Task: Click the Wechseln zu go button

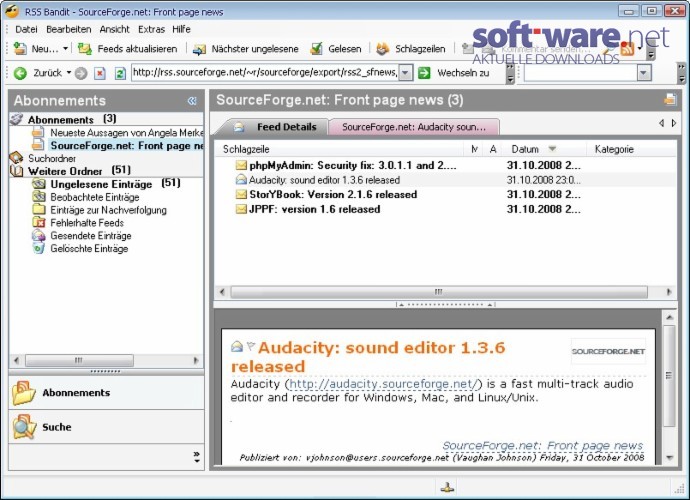Action: pyautogui.click(x=454, y=73)
